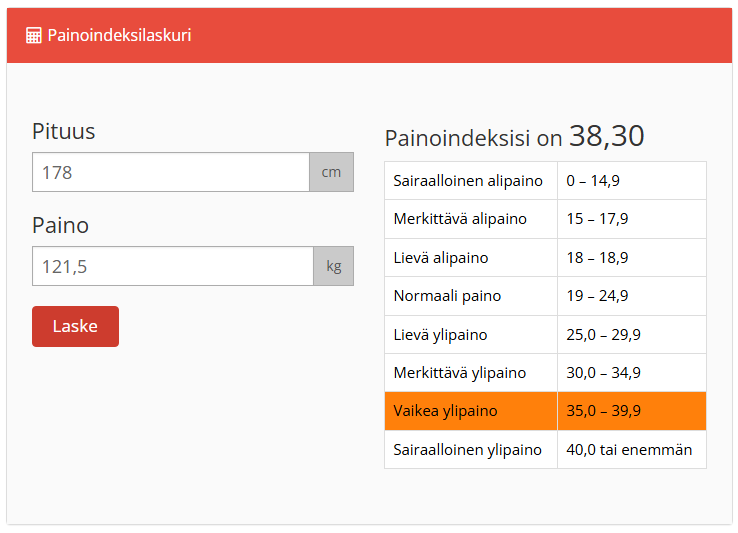Click the 19 – 24,9 range cell
738x533 pixels.
coord(598,296)
